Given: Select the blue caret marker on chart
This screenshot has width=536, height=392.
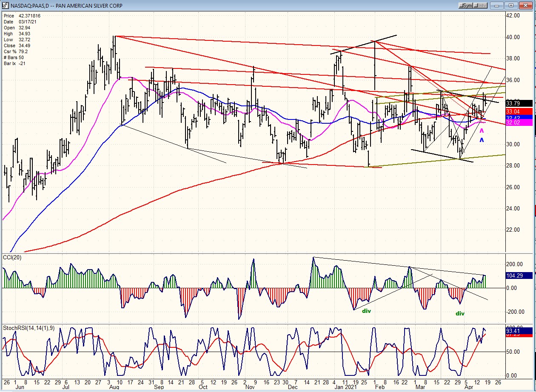Looking at the screenshot, I should click(x=482, y=140).
